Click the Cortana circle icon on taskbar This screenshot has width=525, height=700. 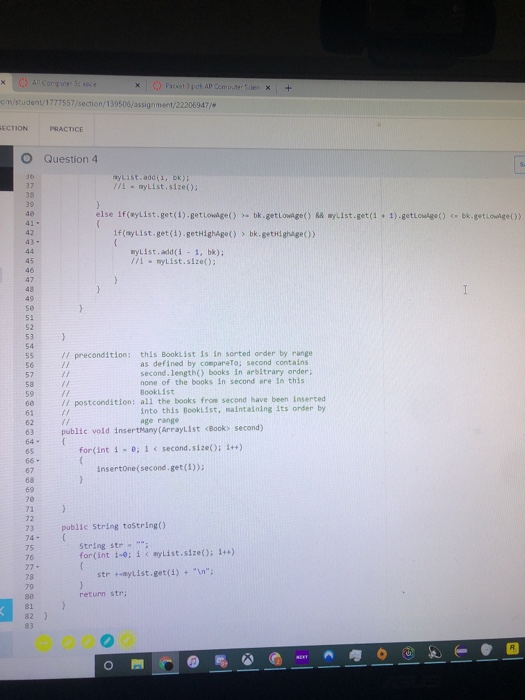(108, 666)
